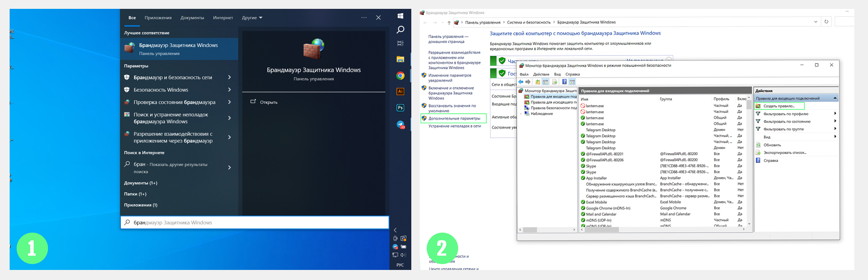
Task: Select the Все search tab
Action: click(x=132, y=18)
